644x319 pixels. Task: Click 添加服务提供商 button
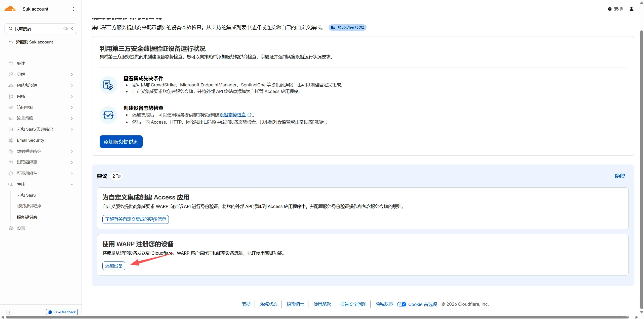121,142
